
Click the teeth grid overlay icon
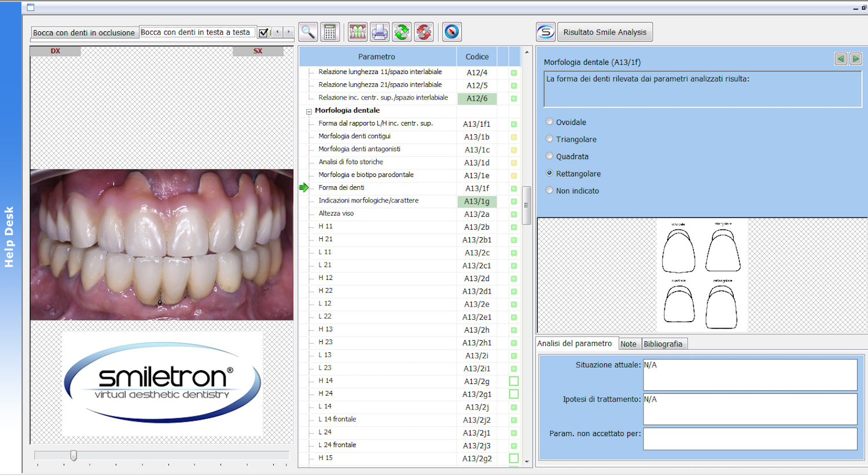tap(358, 32)
